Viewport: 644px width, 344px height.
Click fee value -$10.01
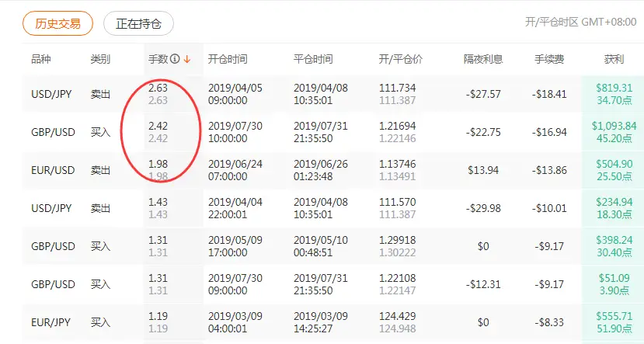pos(549,208)
